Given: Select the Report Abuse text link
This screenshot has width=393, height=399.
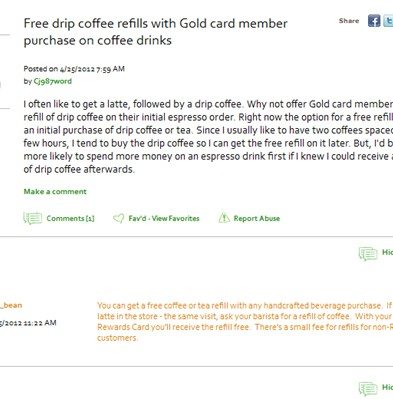Looking at the screenshot, I should coord(257,218).
